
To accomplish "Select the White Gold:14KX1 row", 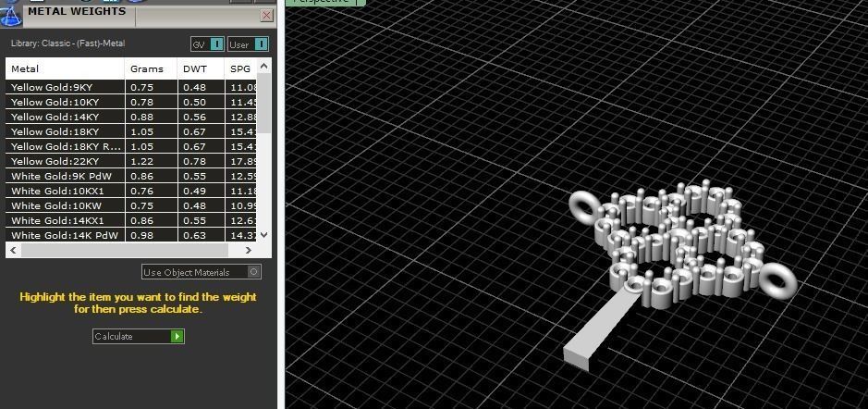I will tap(132, 220).
